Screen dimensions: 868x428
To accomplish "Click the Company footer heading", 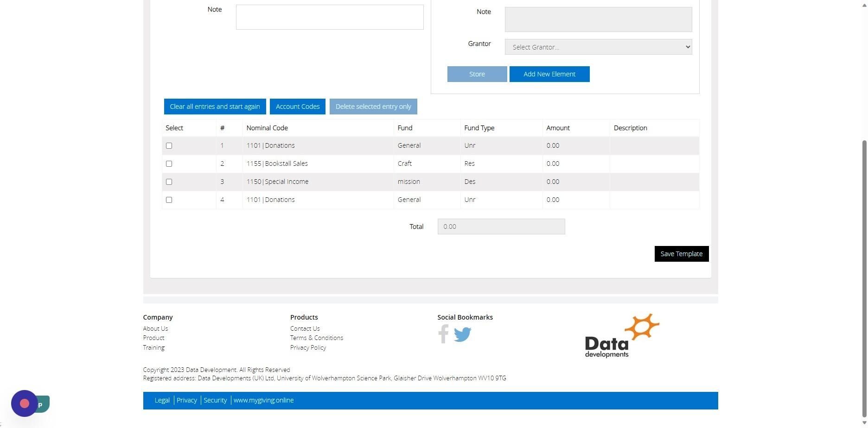I will (x=158, y=317).
